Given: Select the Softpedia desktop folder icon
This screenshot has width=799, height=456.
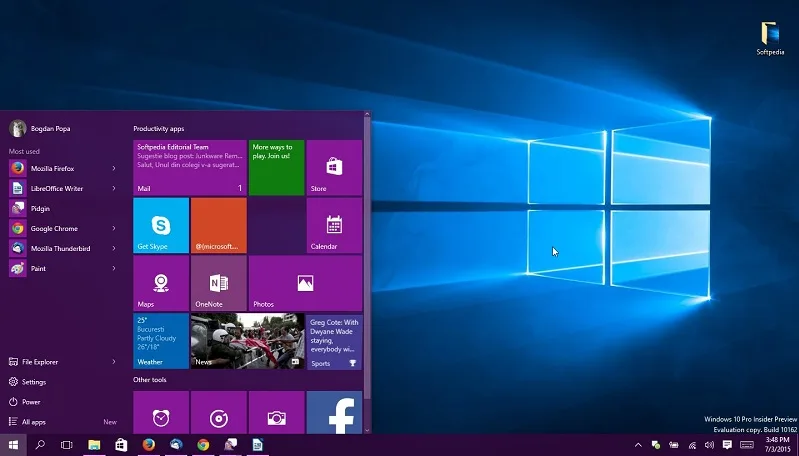Looking at the screenshot, I should [770, 38].
